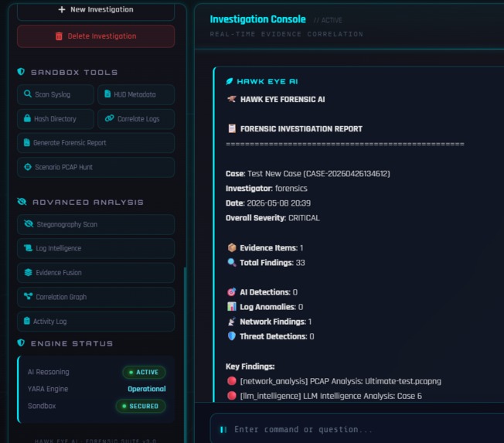This screenshot has height=443, width=504.
Task: Start the Correlate Logs tool
Action: pyautogui.click(x=136, y=119)
